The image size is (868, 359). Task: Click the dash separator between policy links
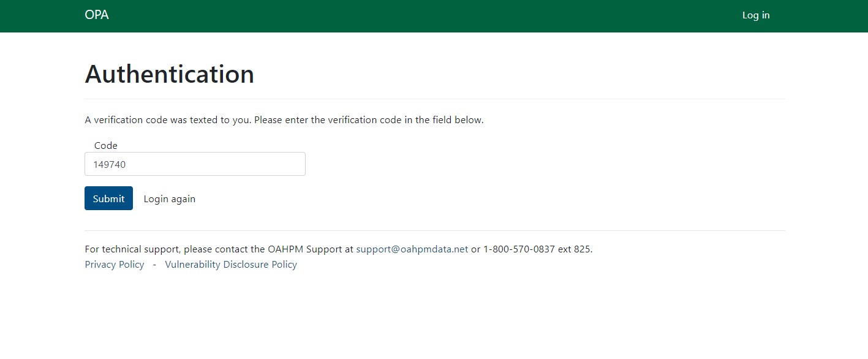coord(154,265)
